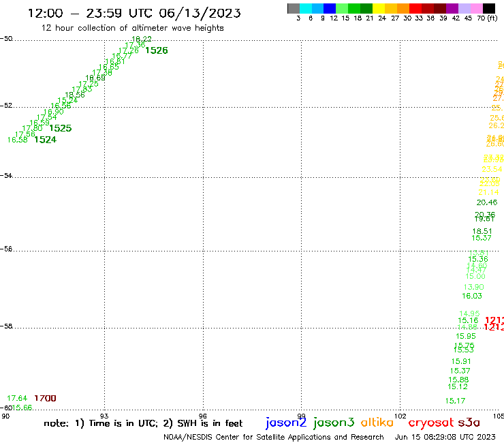Click the time label 1525
The height and width of the screenshot is (443, 504).
[x=61, y=128]
